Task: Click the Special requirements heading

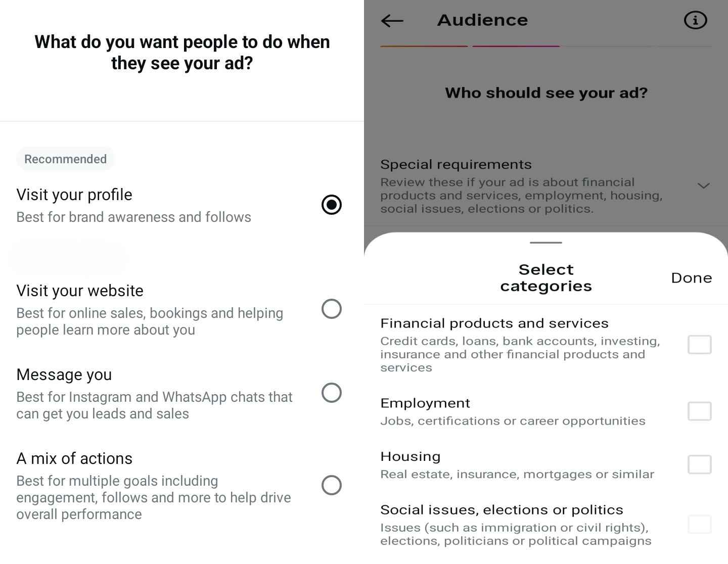Action: click(x=456, y=164)
